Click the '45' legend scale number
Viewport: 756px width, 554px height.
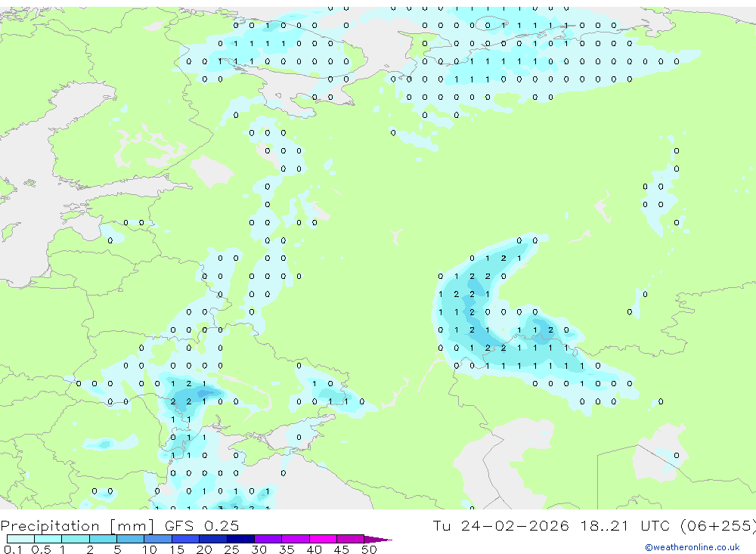tap(342, 549)
